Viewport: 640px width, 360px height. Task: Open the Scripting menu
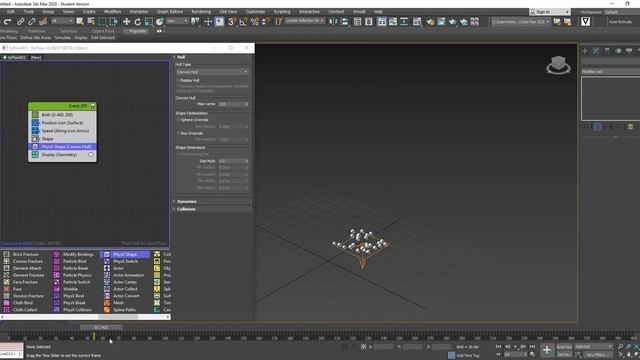click(x=282, y=12)
